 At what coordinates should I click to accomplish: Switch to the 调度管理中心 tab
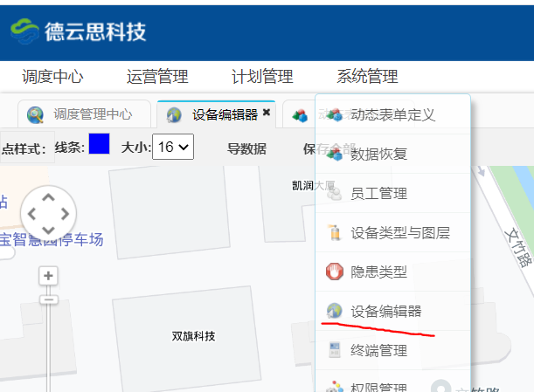pos(92,114)
